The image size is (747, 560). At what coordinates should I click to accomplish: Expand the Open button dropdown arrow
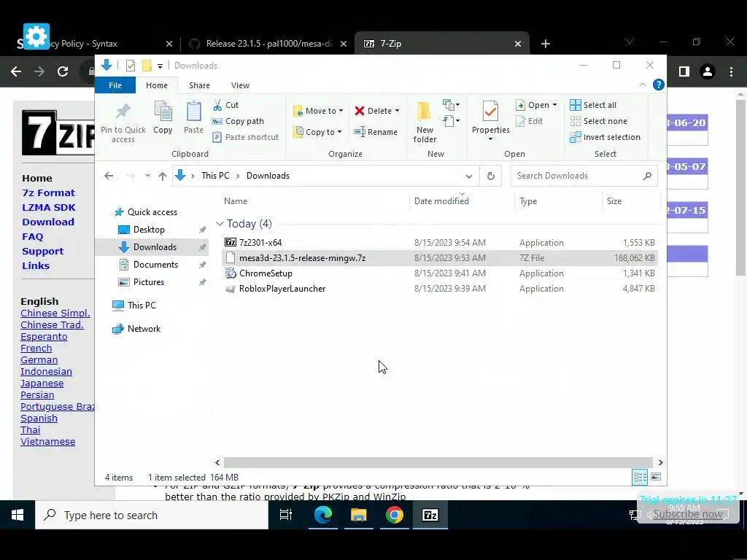(554, 105)
